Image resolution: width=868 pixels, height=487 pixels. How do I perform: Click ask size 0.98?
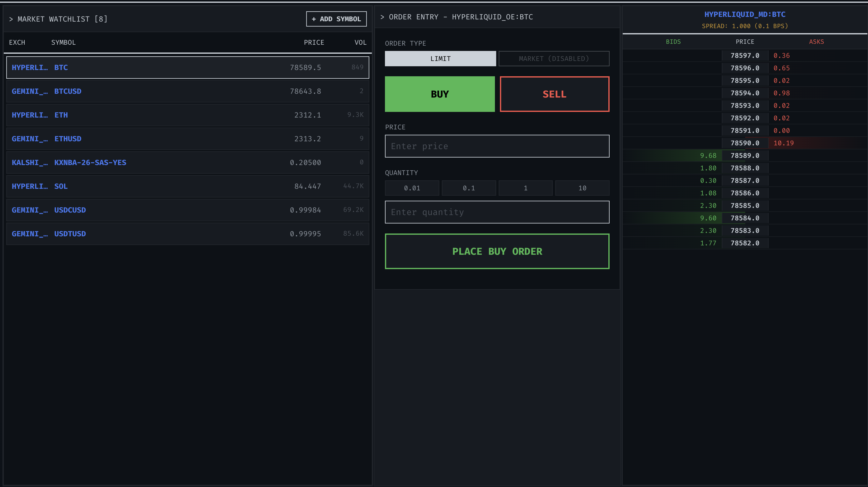click(781, 93)
